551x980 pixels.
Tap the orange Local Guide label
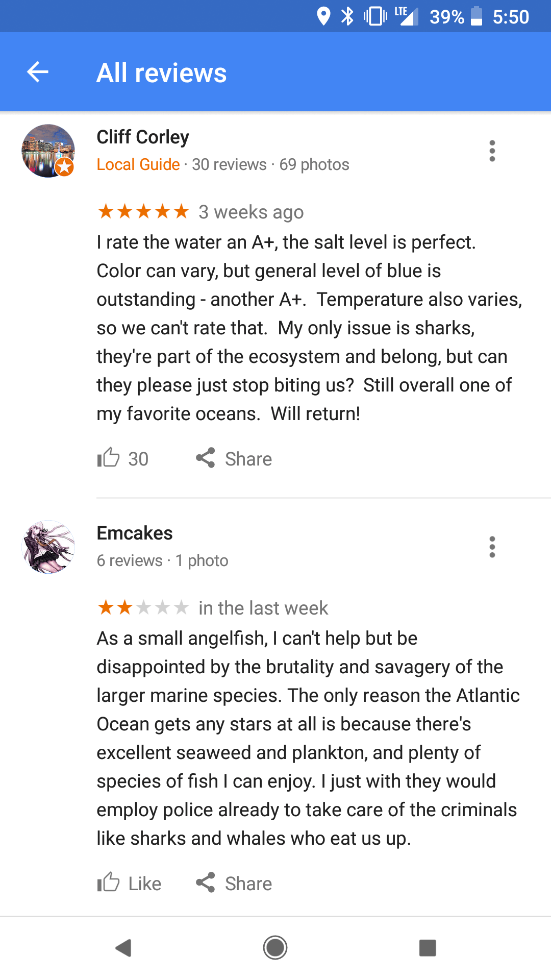pyautogui.click(x=137, y=164)
